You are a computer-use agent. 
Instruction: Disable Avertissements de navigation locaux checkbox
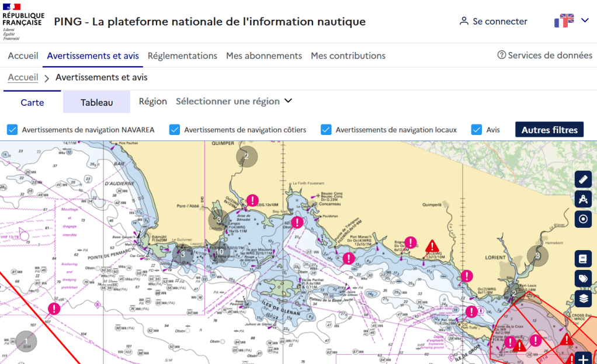[326, 130]
